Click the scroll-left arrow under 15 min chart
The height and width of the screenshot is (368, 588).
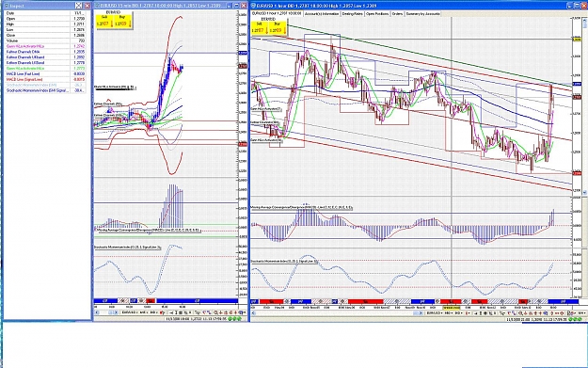click(x=97, y=312)
